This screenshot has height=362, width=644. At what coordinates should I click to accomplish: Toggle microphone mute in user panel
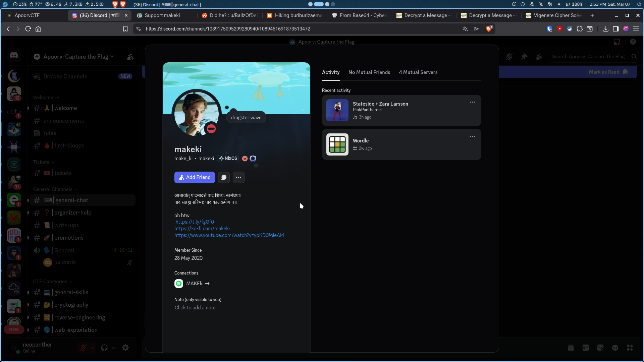coord(83,348)
